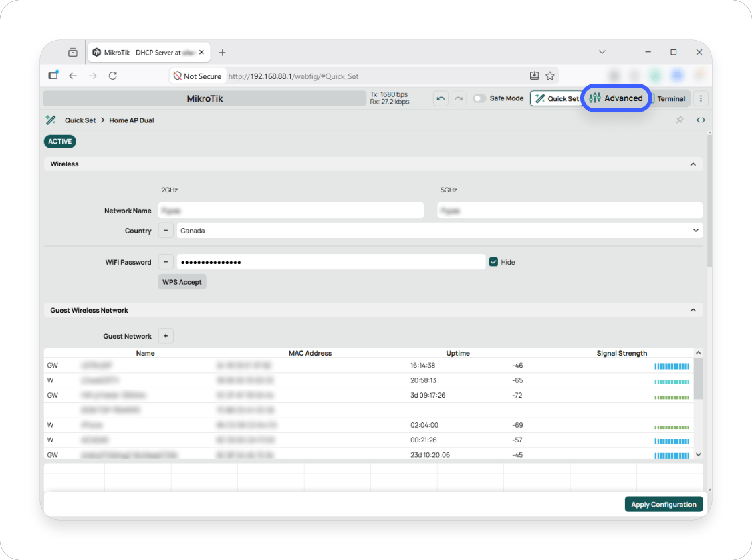The height and width of the screenshot is (560, 752).
Task: Remove the WiFi Password with the minus button
Action: coord(166,262)
